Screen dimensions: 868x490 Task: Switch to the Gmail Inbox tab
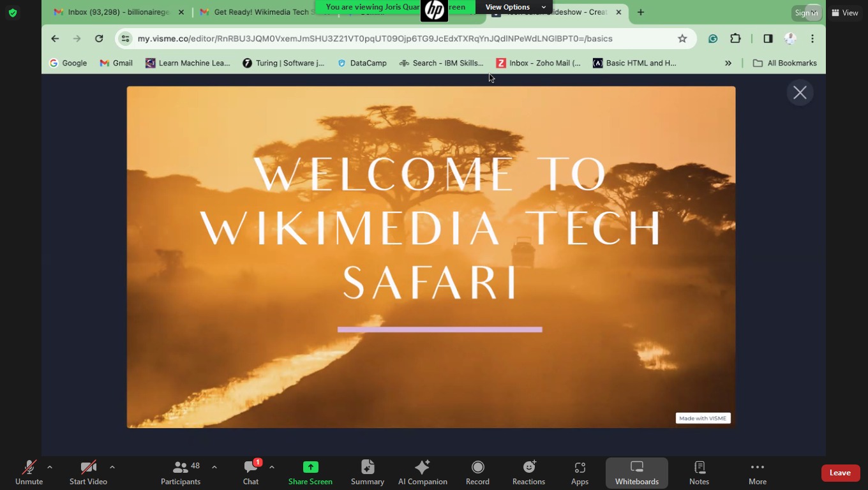tap(119, 12)
